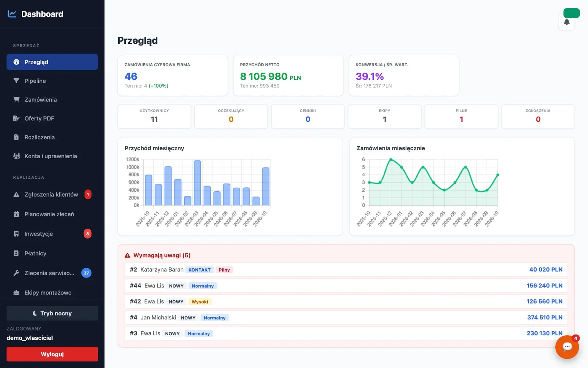
Task: Click the Oferty PDF document icon
Action: click(16, 118)
